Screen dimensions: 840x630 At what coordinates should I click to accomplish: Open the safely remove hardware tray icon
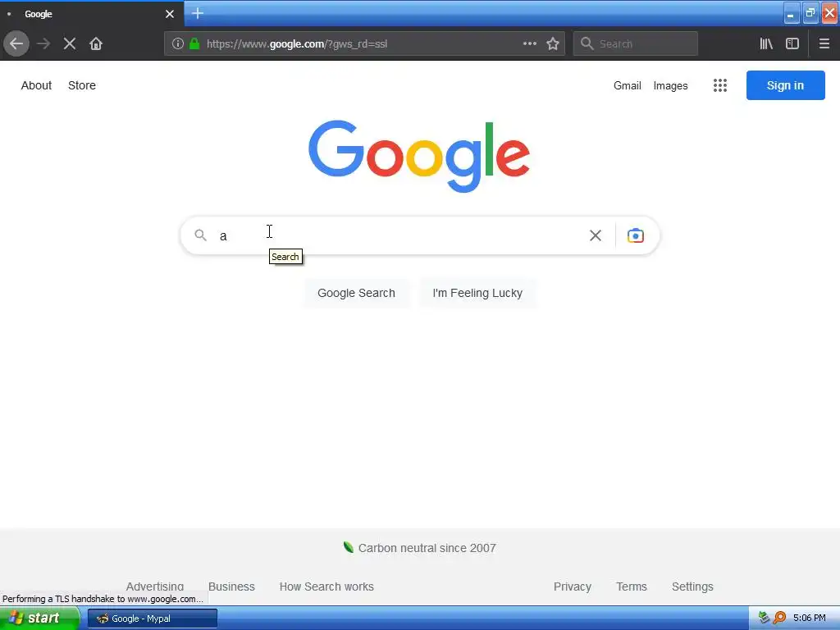coord(764,618)
